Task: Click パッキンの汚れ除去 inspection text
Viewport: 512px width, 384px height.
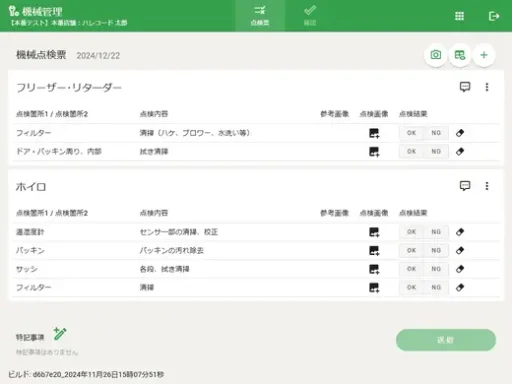Action: click(172, 251)
